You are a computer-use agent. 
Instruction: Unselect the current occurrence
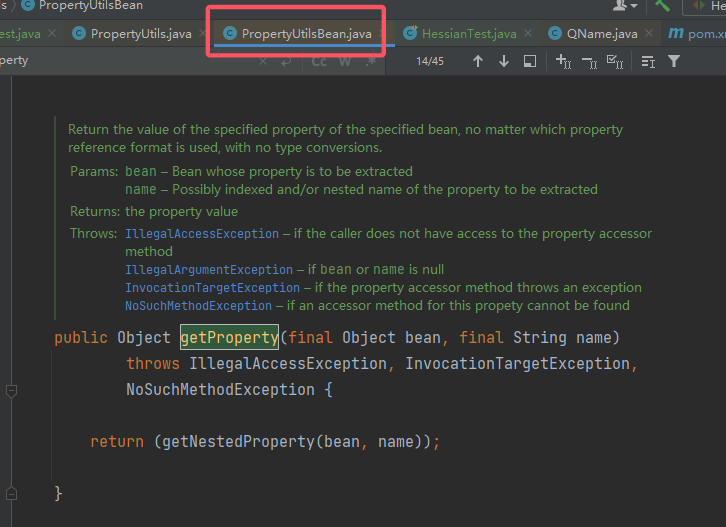pyautogui.click(x=589, y=61)
